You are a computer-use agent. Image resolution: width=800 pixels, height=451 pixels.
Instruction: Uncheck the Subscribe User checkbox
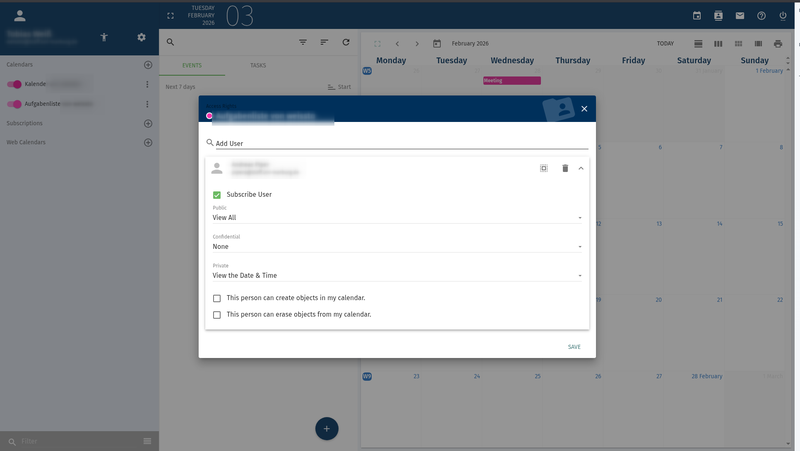[217, 194]
